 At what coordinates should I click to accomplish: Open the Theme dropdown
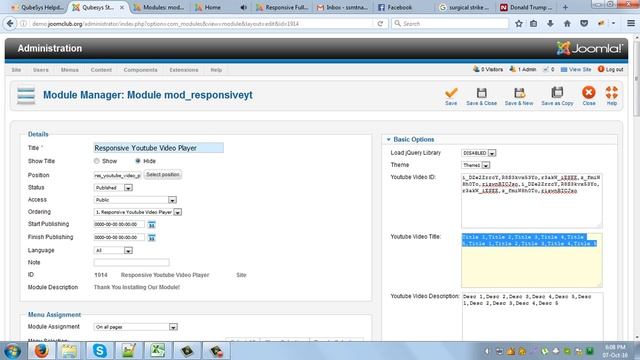tap(476, 165)
